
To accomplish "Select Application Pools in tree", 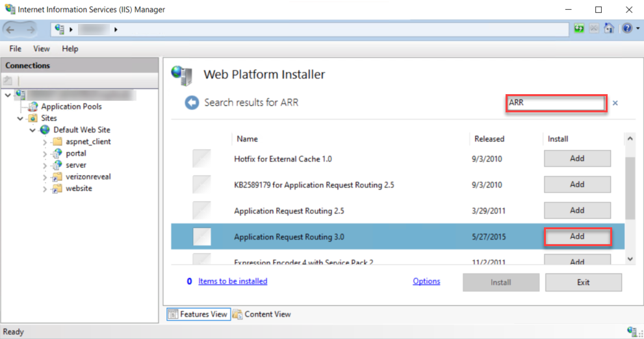I will (x=71, y=107).
